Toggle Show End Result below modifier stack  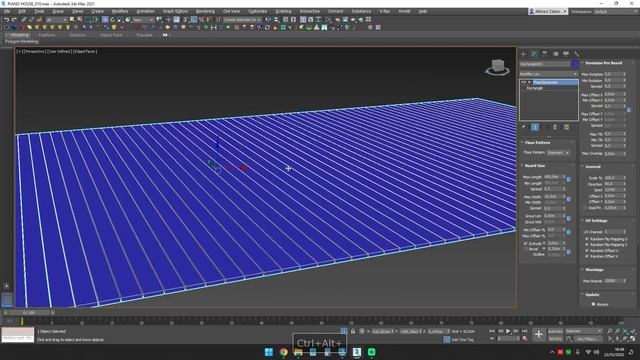(535, 127)
